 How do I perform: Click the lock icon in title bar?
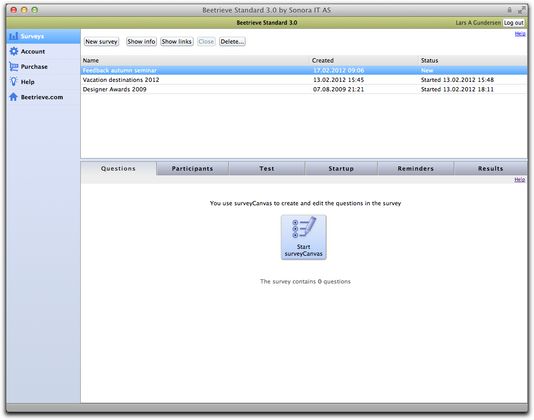(509, 10)
